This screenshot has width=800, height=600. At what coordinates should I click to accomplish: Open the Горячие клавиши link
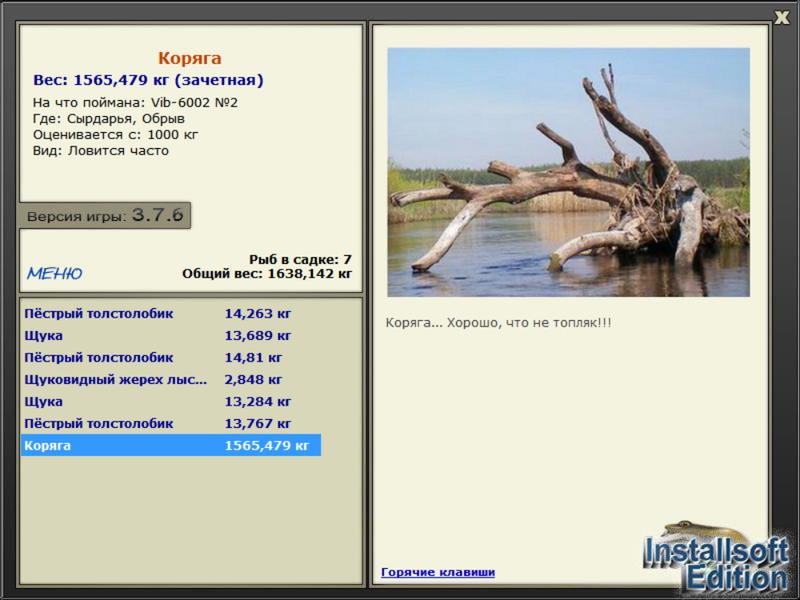[x=438, y=572]
